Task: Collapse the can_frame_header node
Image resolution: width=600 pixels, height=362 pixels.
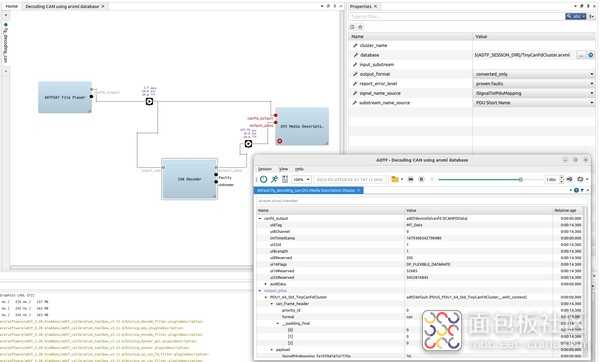Action: click(x=272, y=304)
